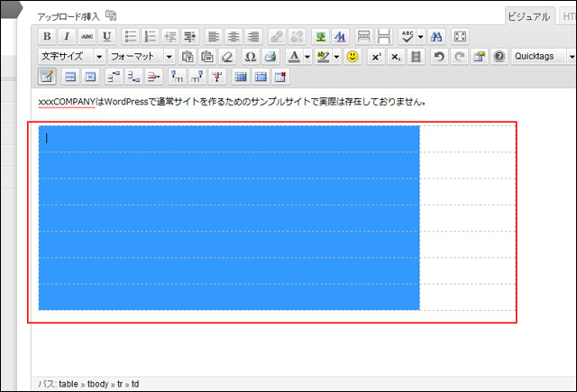Open the background color picker arrow
The image size is (577, 392).
pos(336,57)
